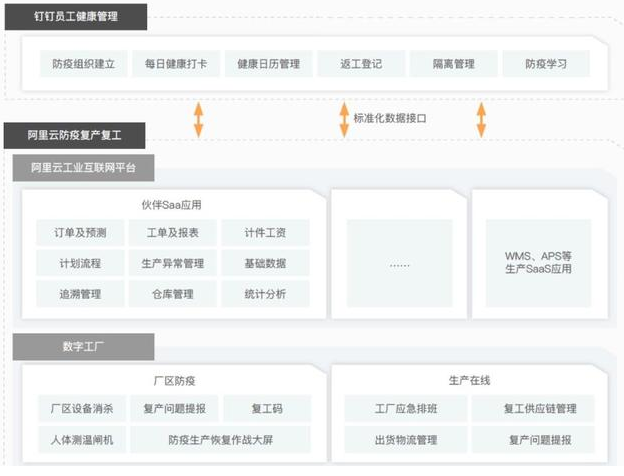Select the 阿里云防疫复产复工 header tab
The width and height of the screenshot is (624, 476).
pyautogui.click(x=75, y=134)
